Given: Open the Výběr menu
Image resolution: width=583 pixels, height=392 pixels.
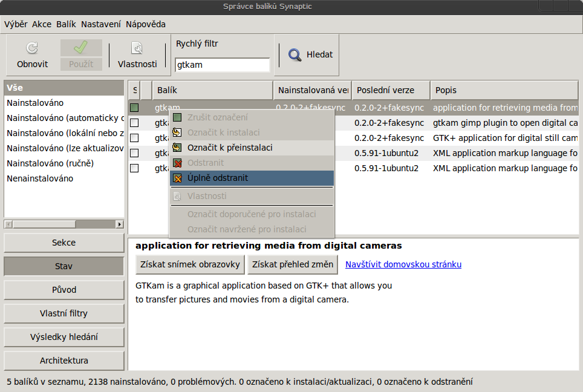Looking at the screenshot, I should [x=16, y=24].
